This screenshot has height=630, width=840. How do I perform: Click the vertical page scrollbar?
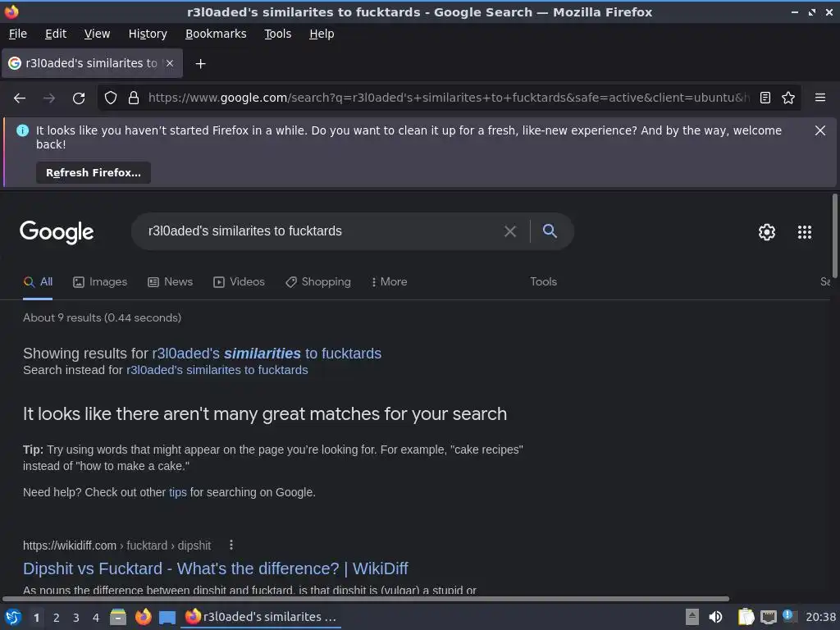click(834, 235)
